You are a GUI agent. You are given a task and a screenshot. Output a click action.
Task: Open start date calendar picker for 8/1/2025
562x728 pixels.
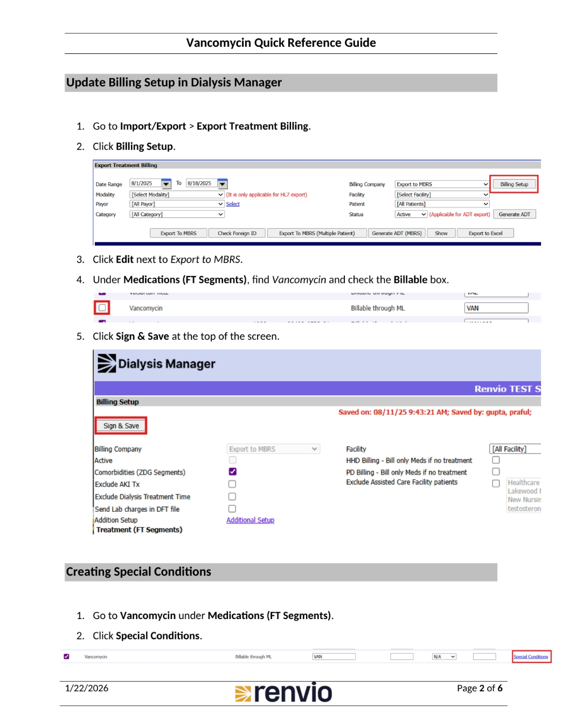pos(166,184)
